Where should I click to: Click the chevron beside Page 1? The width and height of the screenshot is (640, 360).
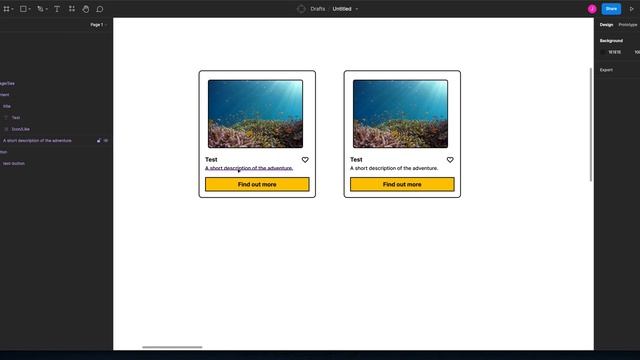click(106, 25)
